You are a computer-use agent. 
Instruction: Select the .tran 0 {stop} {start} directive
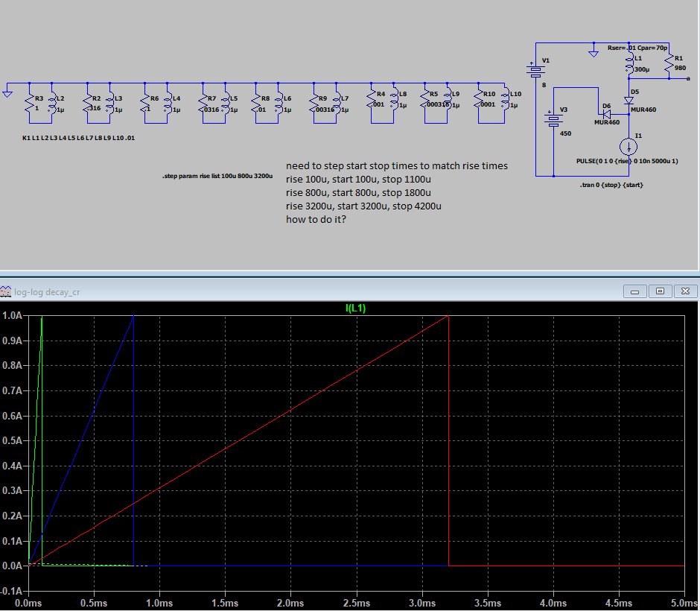click(x=611, y=185)
